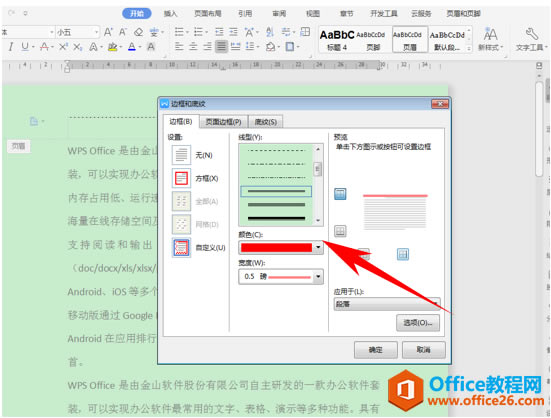Select the top dashed line style
The height and width of the screenshot is (418, 551).
pos(276,151)
